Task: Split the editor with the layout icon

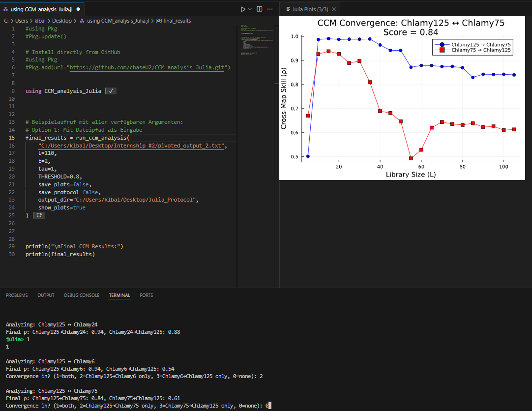Action: tap(260, 9)
